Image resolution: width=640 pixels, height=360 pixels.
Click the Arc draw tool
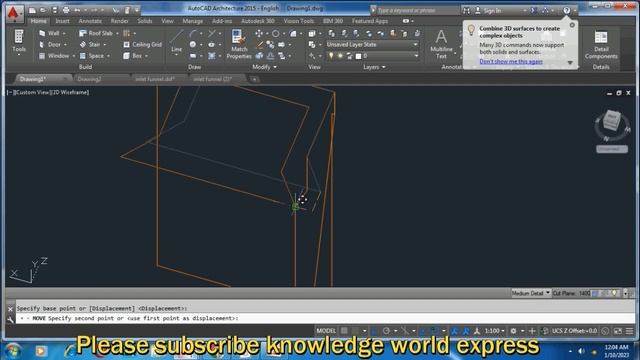tap(193, 33)
